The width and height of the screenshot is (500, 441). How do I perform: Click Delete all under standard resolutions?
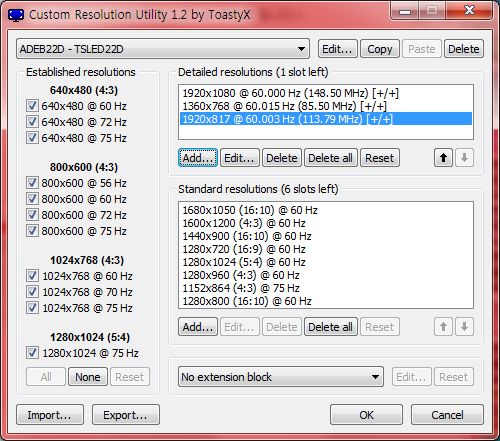click(330, 327)
